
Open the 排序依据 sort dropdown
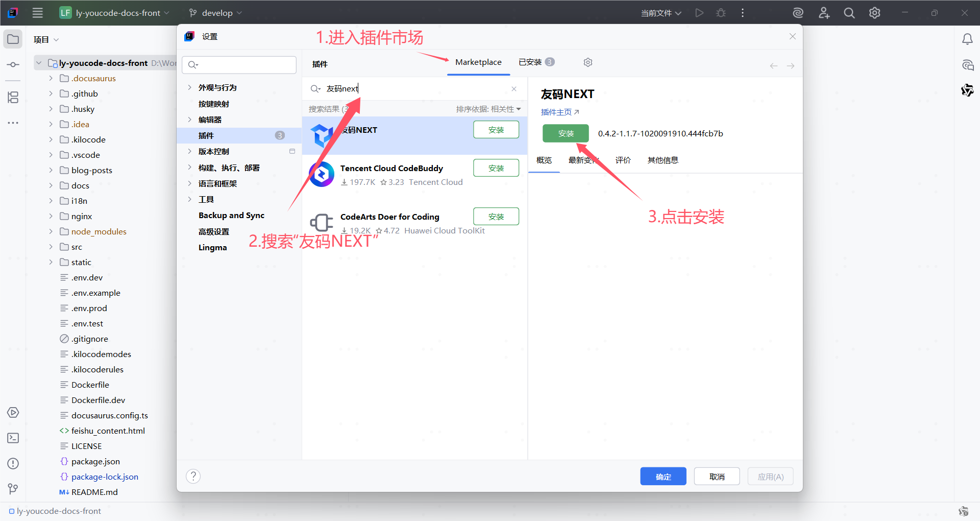(x=488, y=109)
